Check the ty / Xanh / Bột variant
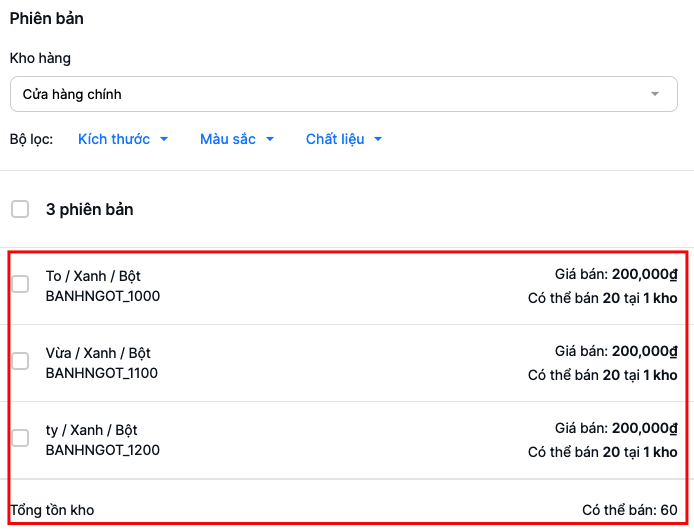 coord(20,438)
